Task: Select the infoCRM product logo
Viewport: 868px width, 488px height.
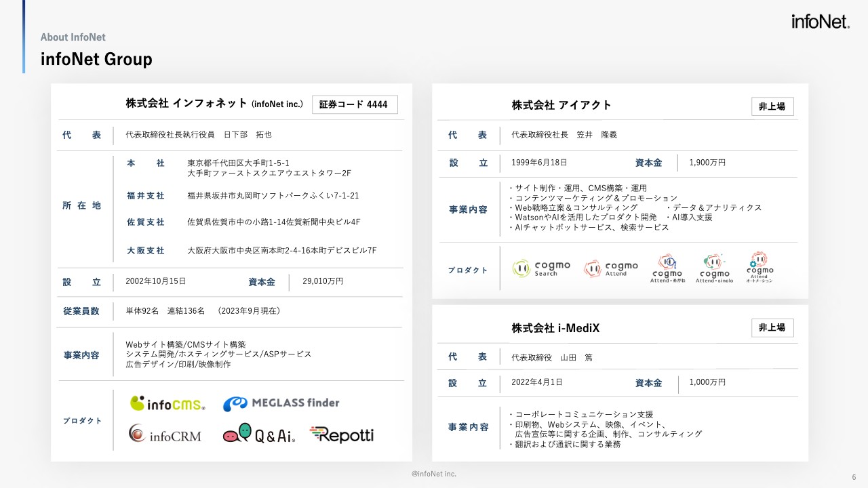Action: [165, 434]
